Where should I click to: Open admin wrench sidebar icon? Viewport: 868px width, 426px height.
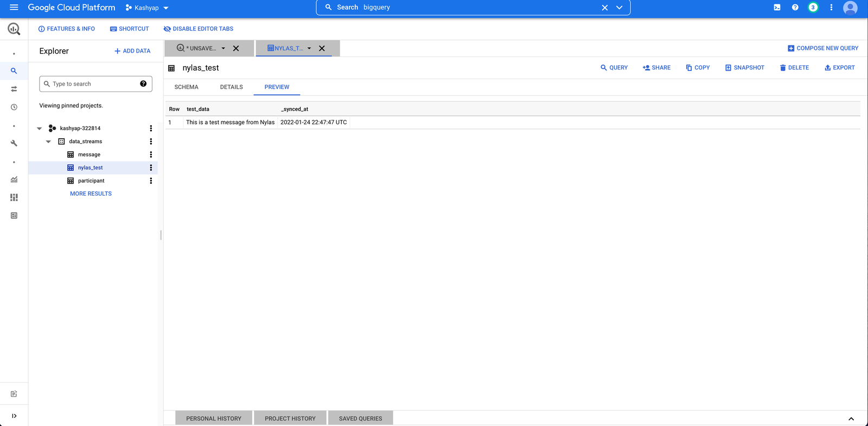(14, 143)
